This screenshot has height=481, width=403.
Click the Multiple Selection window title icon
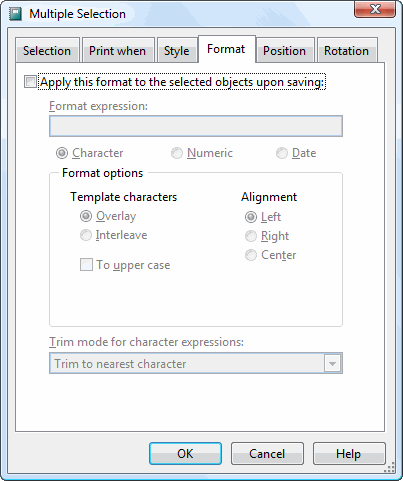pos(15,14)
